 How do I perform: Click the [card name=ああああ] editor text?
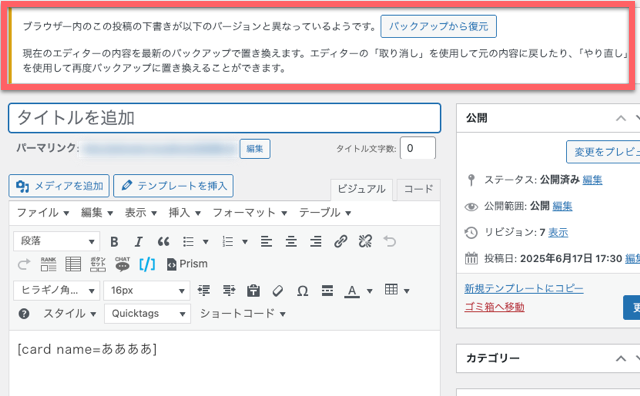[87, 349]
